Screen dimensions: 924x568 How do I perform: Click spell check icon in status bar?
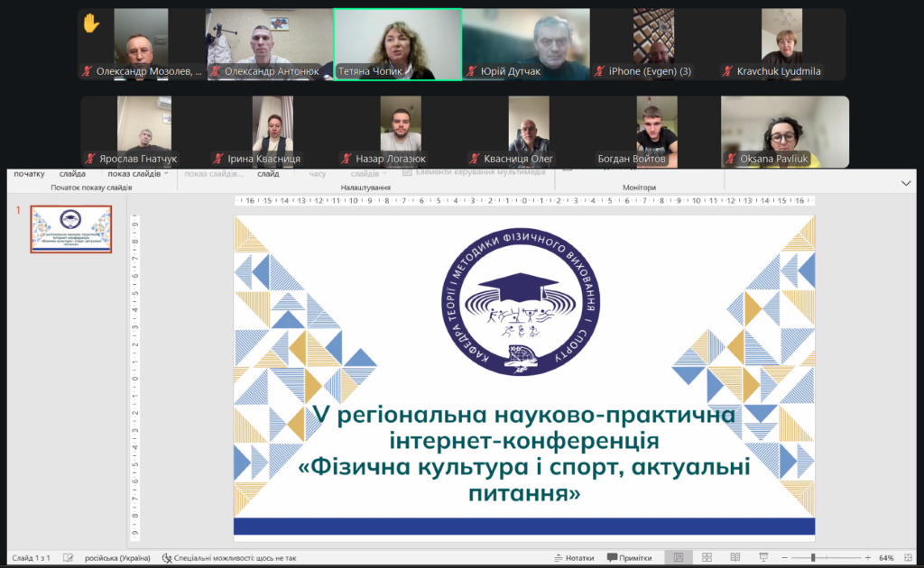(69, 558)
